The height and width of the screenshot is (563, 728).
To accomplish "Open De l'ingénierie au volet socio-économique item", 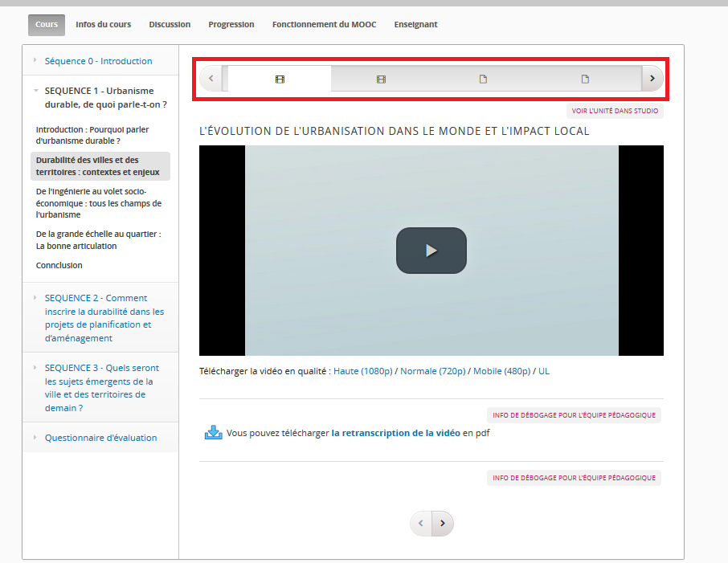I will tap(99, 203).
